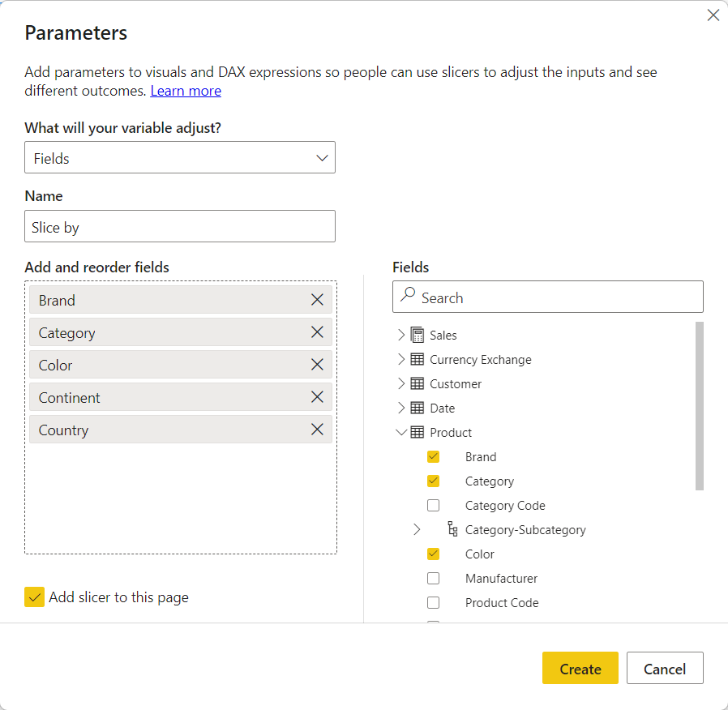Remove Color field using its X icon

click(x=317, y=365)
